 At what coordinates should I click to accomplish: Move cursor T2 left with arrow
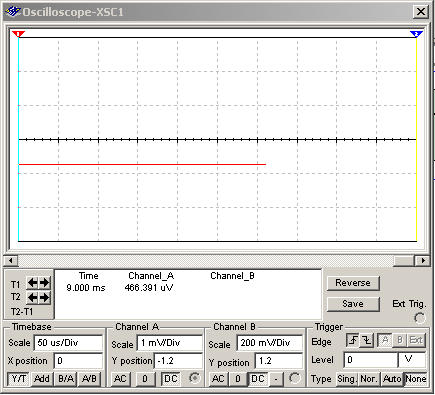click(32, 297)
